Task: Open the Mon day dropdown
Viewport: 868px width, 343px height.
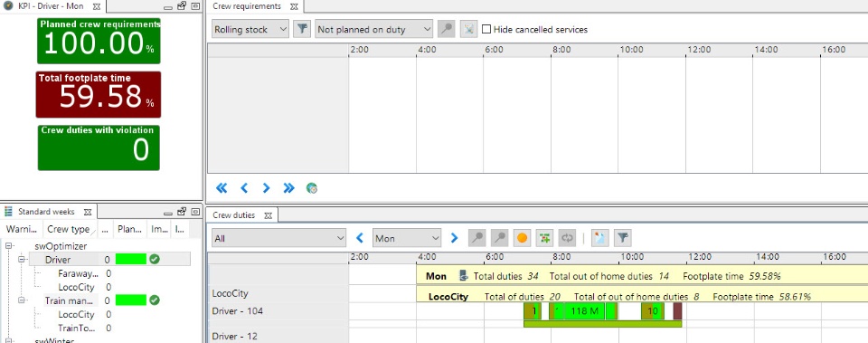Action: [407, 238]
